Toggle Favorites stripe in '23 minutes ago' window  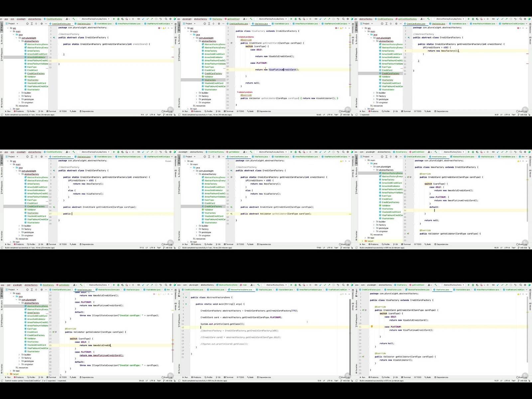click(x=1, y=235)
